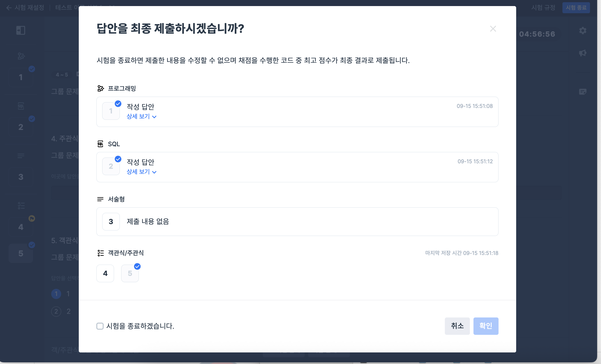Click the 취소 cancel button

(x=457, y=326)
